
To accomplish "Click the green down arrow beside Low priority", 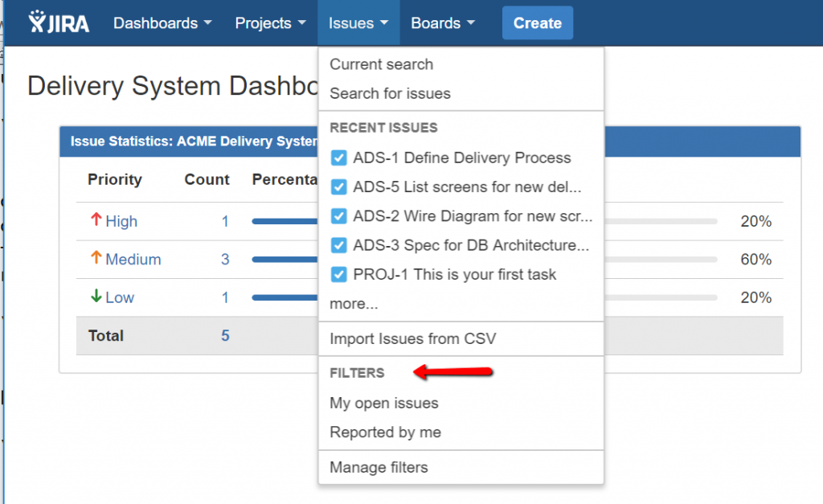I will [96, 296].
